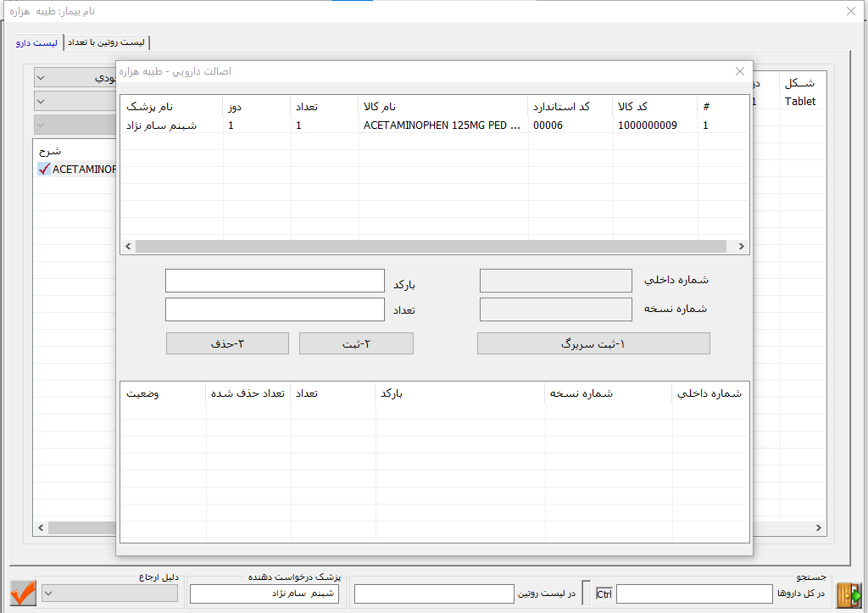868x613 pixels.
Task: Click the تعداد input field
Action: (275, 309)
